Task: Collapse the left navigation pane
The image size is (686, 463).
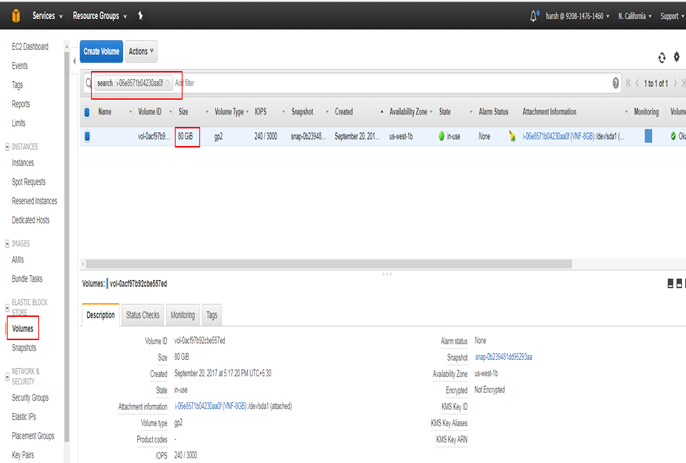Action: click(74, 61)
